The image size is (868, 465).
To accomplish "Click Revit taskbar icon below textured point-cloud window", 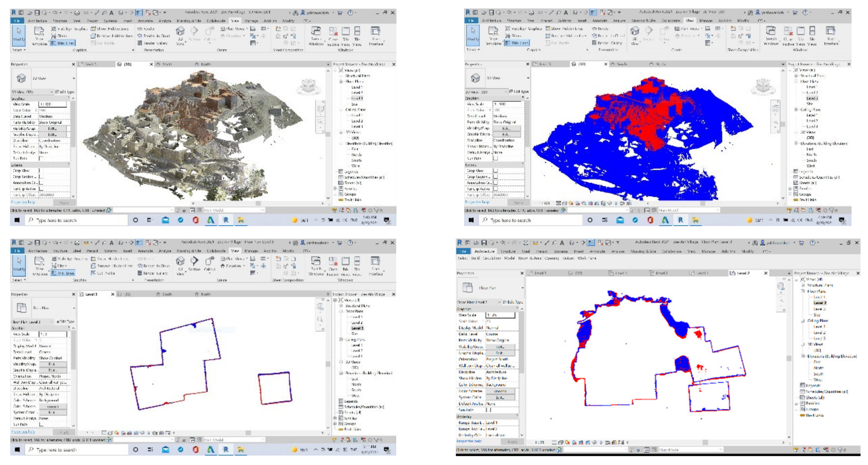I will (x=226, y=220).
